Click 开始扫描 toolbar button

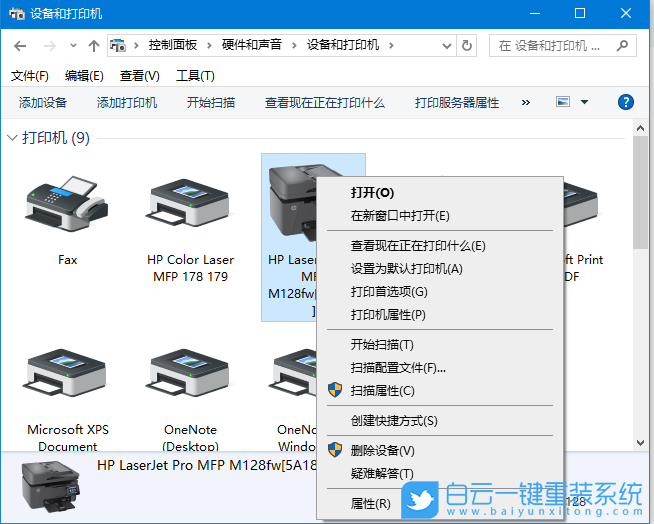211,102
